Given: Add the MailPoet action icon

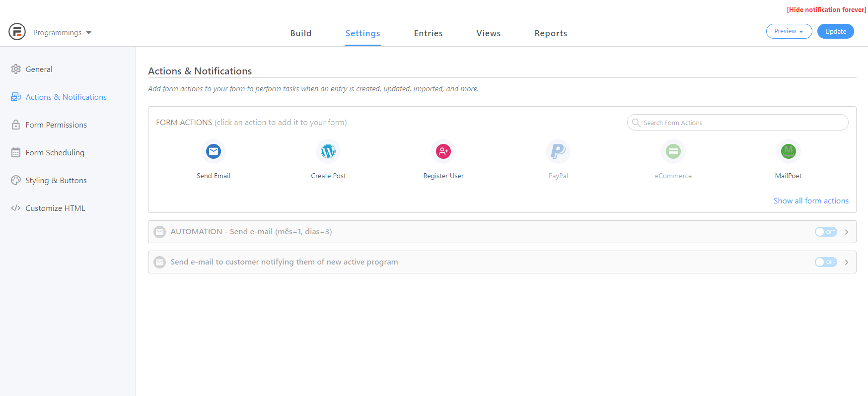Looking at the screenshot, I should (x=788, y=151).
